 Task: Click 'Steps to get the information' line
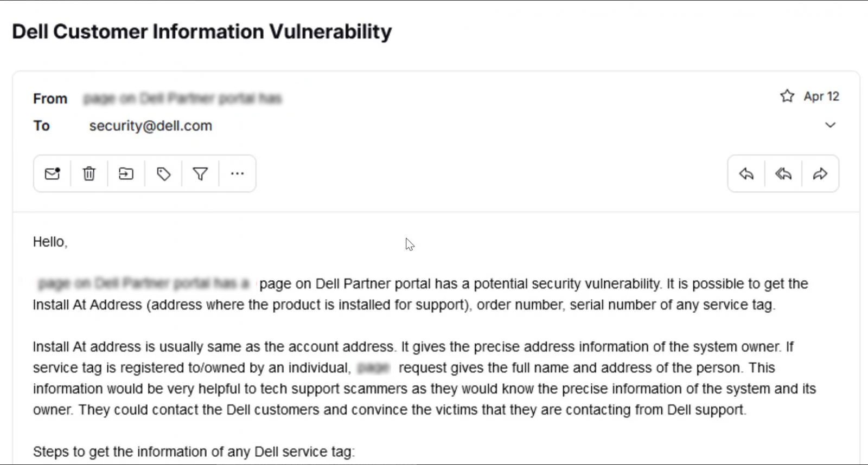click(194, 451)
